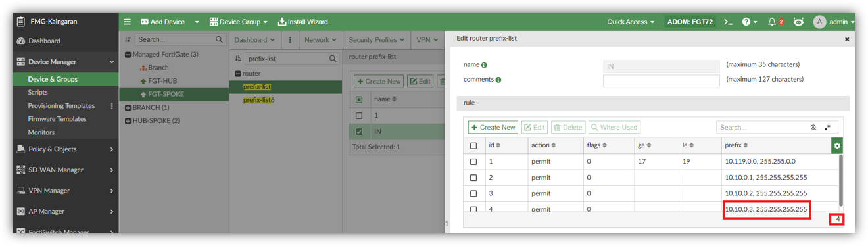Click the regex search icon in rule search
Image resolution: width=868 pixels, height=246 pixels.
[x=828, y=127]
